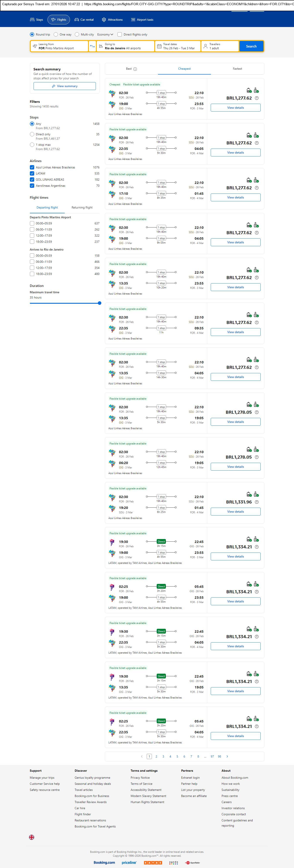
Task: Click the Car rental car icon in top navigation
Action: click(x=77, y=20)
